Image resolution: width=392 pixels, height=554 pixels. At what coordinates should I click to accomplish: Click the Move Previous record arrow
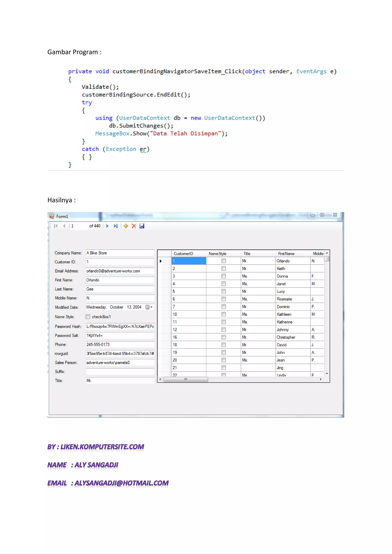pos(64,226)
